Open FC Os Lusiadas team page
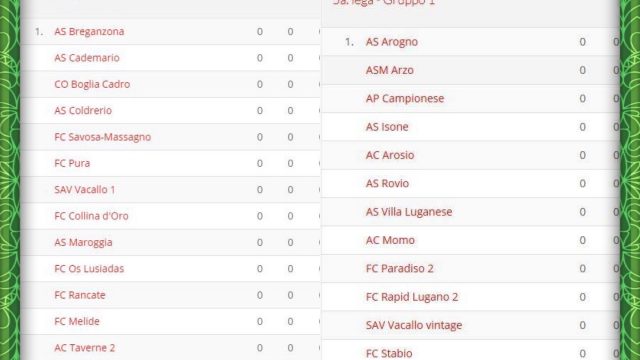This screenshot has height=360, width=640. (89, 269)
